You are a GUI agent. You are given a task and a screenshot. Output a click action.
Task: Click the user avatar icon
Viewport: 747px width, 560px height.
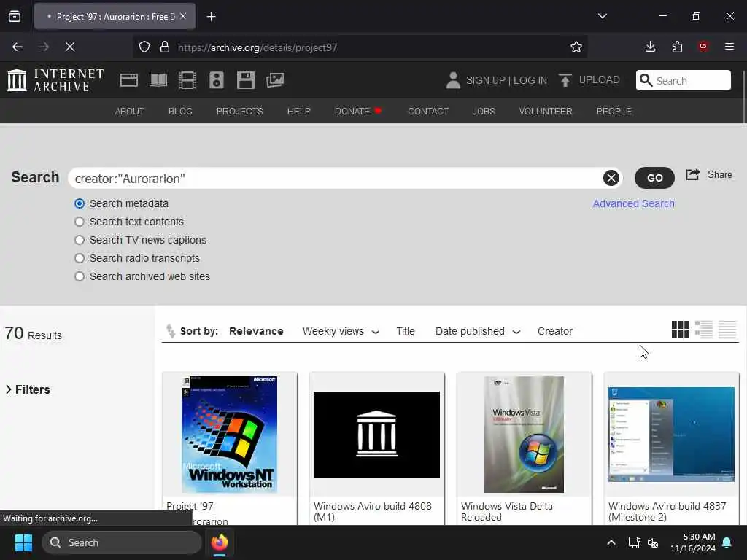453,80
